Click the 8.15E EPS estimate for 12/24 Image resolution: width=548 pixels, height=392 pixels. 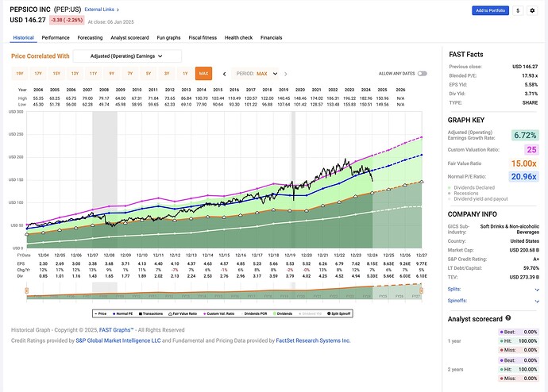pos(372,264)
